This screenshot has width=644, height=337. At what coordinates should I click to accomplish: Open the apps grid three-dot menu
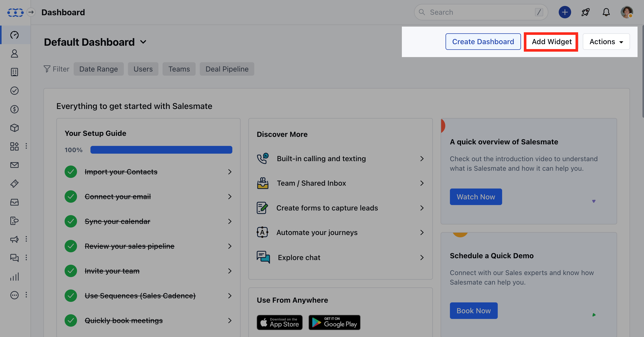[x=26, y=146]
